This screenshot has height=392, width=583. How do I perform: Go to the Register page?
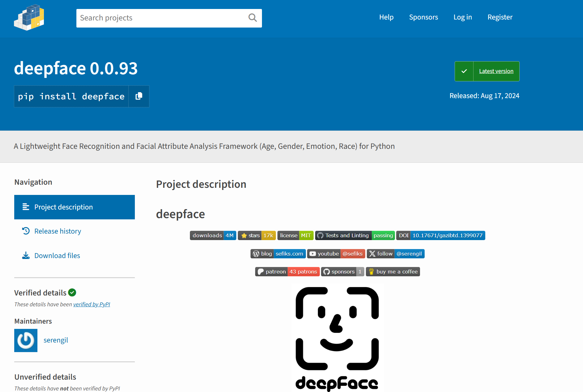tap(500, 17)
